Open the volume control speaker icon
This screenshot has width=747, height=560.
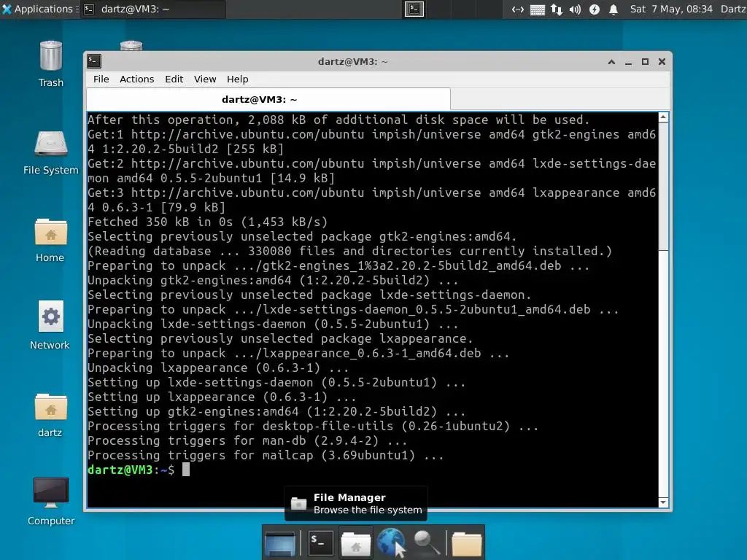click(x=575, y=9)
